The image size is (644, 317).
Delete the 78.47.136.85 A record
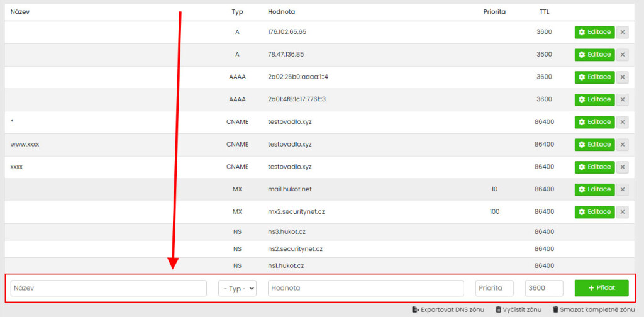(x=622, y=55)
